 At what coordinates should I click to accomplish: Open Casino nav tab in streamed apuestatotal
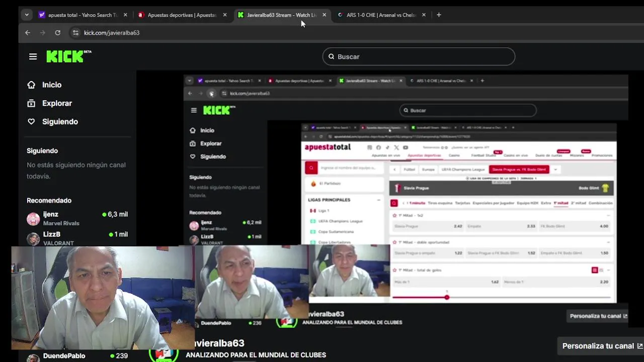tap(454, 156)
